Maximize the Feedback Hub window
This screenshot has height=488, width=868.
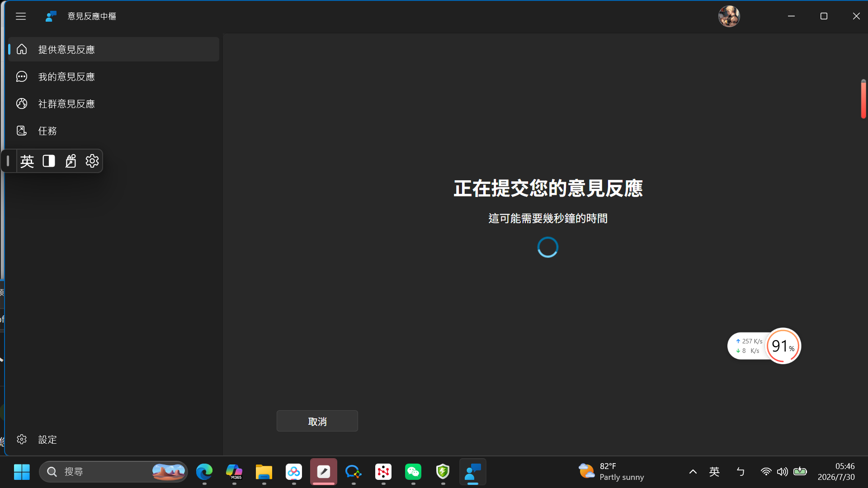tap(824, 16)
